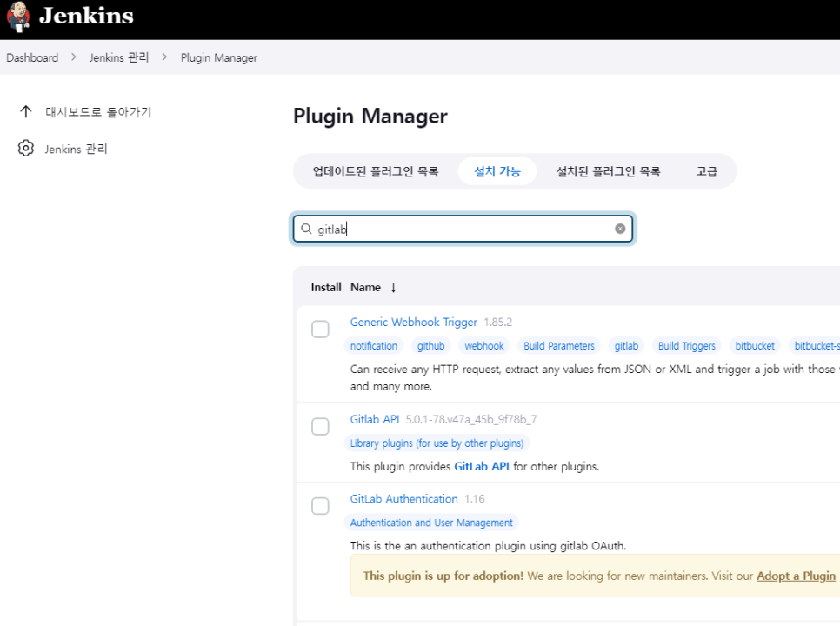Click the Jenkins butler logo icon
This screenshot has width=840, height=626.
click(x=19, y=17)
